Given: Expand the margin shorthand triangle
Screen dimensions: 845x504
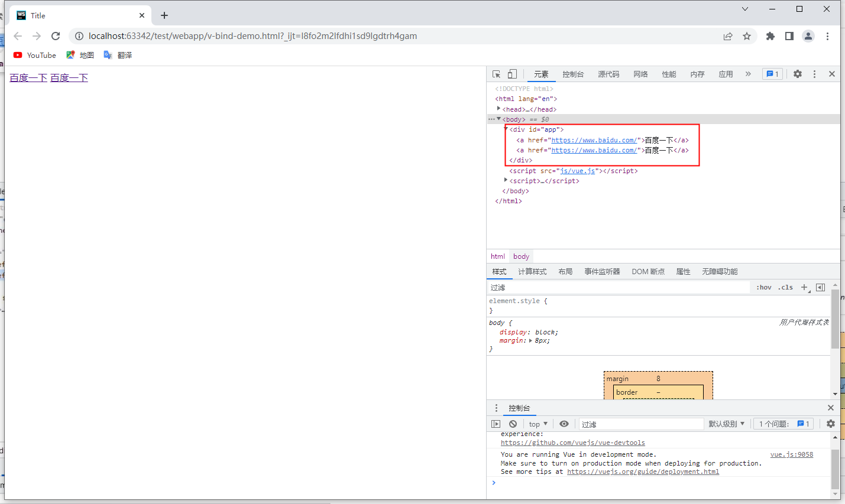Looking at the screenshot, I should click(530, 341).
